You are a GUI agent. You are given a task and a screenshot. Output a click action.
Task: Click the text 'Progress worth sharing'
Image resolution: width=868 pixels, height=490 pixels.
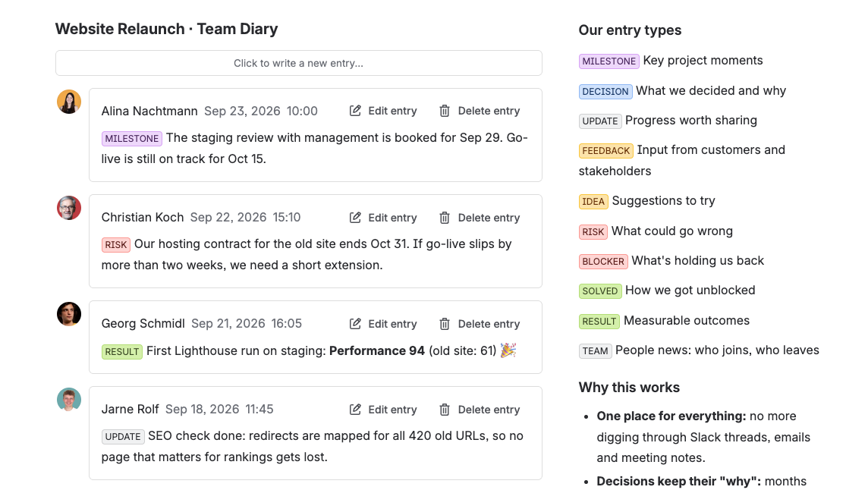(x=691, y=120)
